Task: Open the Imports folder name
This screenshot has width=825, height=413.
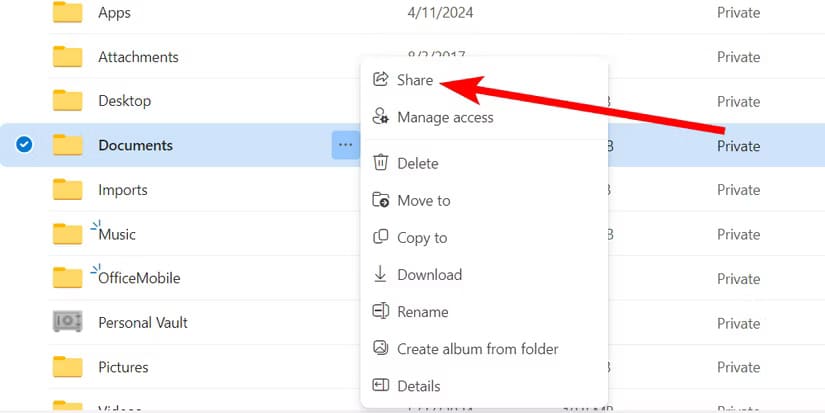Action: click(123, 190)
